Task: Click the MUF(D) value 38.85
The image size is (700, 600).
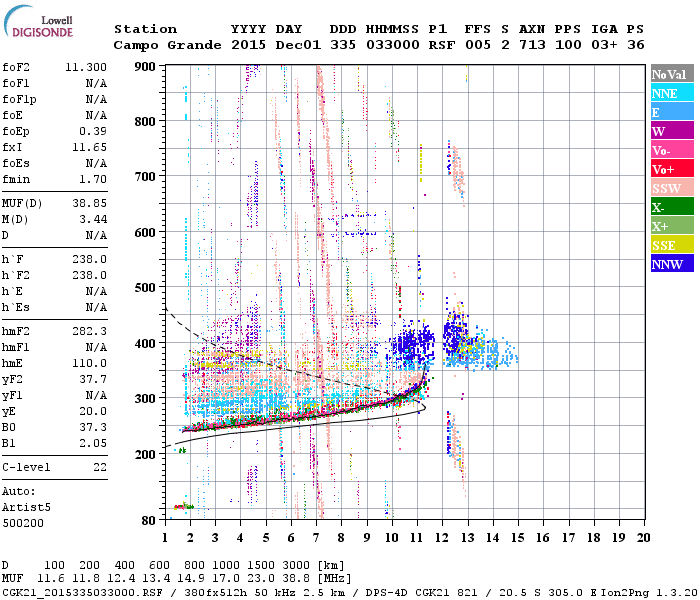Action: (89, 204)
